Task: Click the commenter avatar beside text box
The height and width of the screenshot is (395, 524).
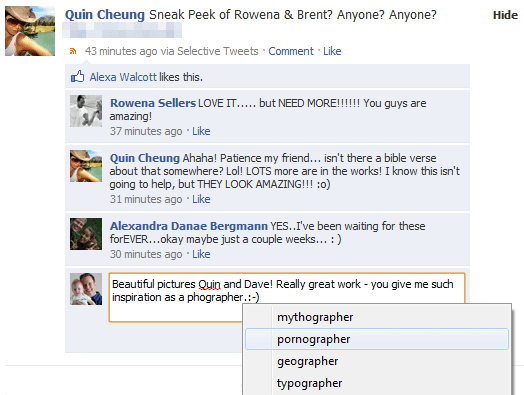Action: click(86, 289)
